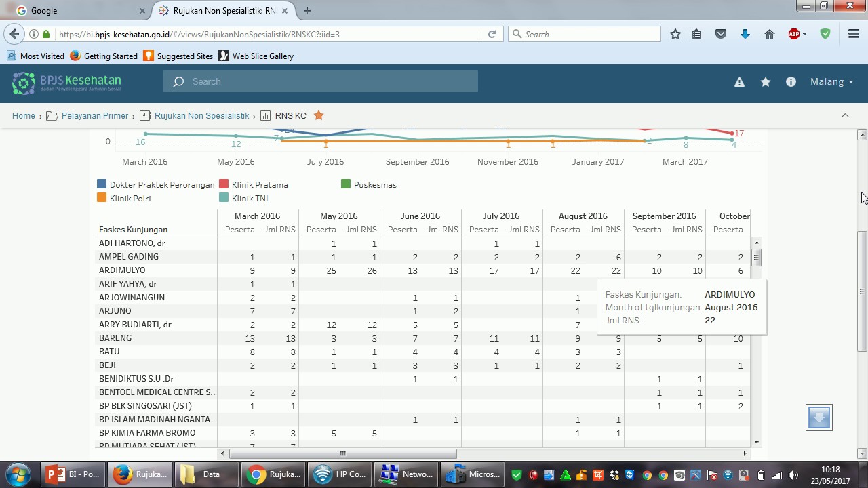Open Pelayanan Primer breadcrumb folder

(87, 116)
